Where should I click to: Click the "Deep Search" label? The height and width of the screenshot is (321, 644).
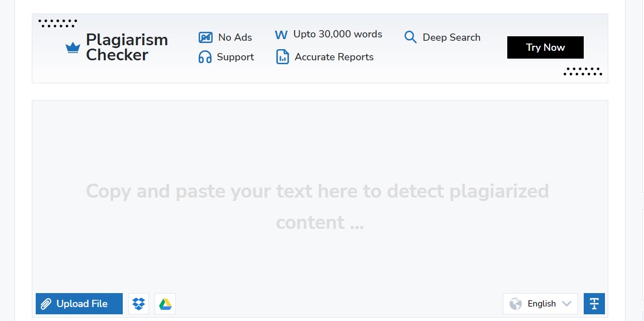(x=451, y=37)
